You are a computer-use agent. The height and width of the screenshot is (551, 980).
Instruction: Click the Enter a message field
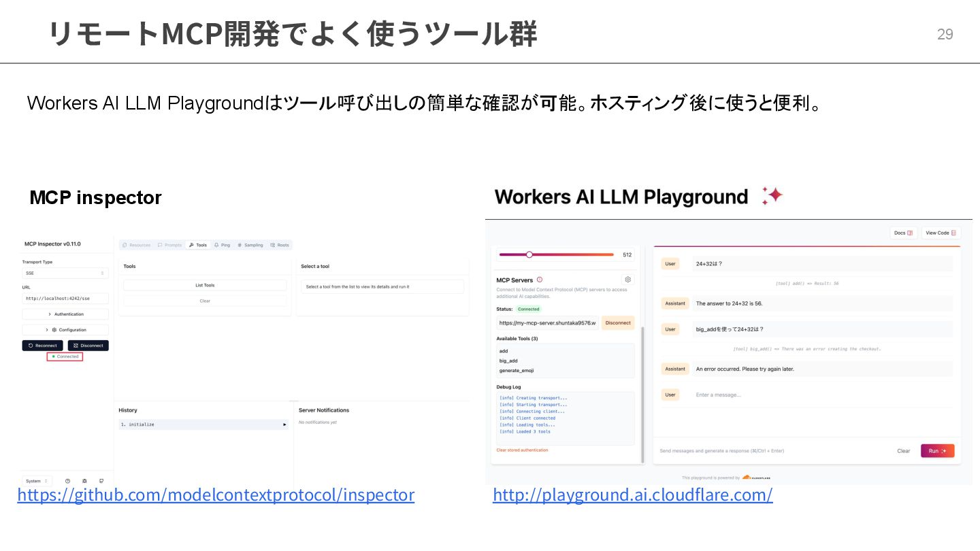(821, 395)
